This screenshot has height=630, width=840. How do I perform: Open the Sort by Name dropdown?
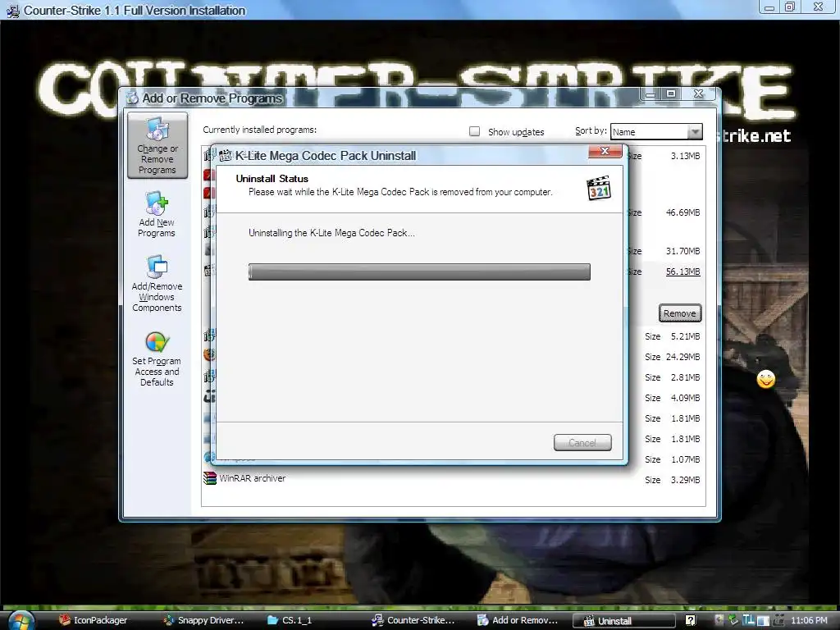[x=655, y=132]
